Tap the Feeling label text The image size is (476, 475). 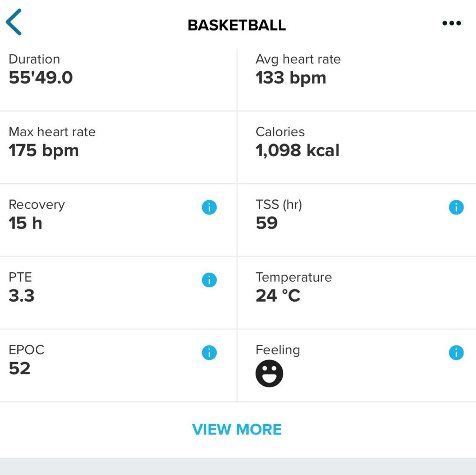point(278,350)
